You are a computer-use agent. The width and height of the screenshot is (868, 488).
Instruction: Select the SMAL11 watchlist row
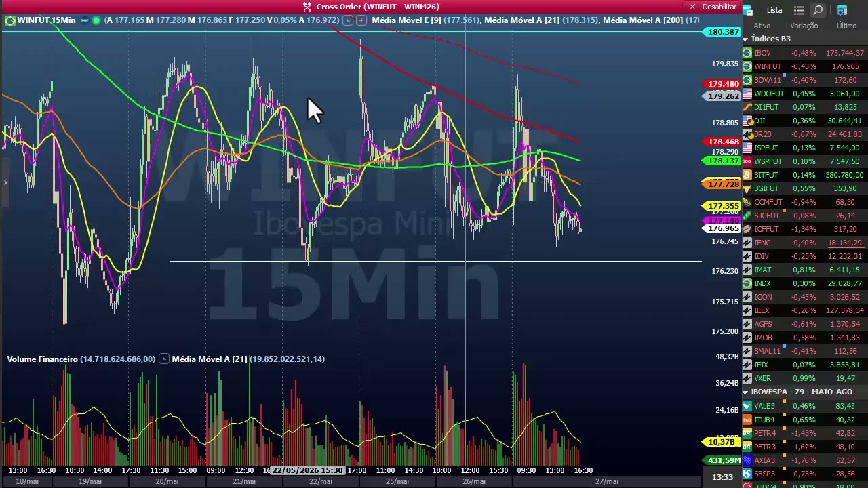click(805, 351)
